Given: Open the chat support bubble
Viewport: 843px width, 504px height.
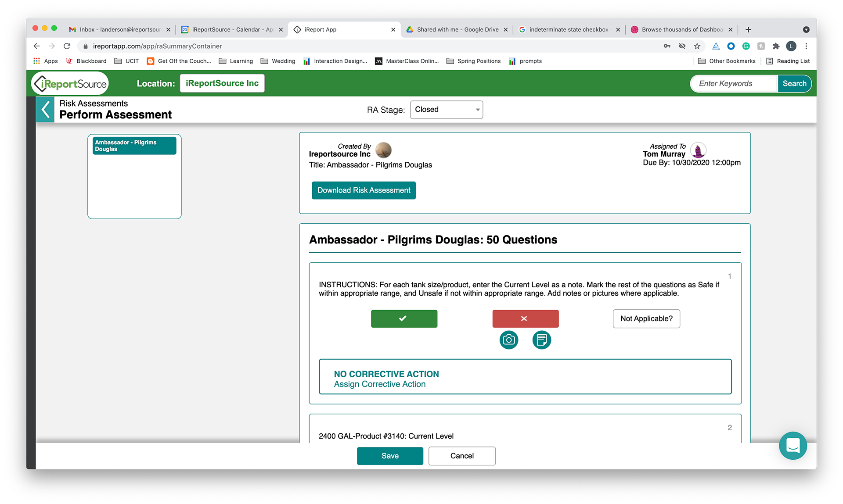Looking at the screenshot, I should [793, 446].
